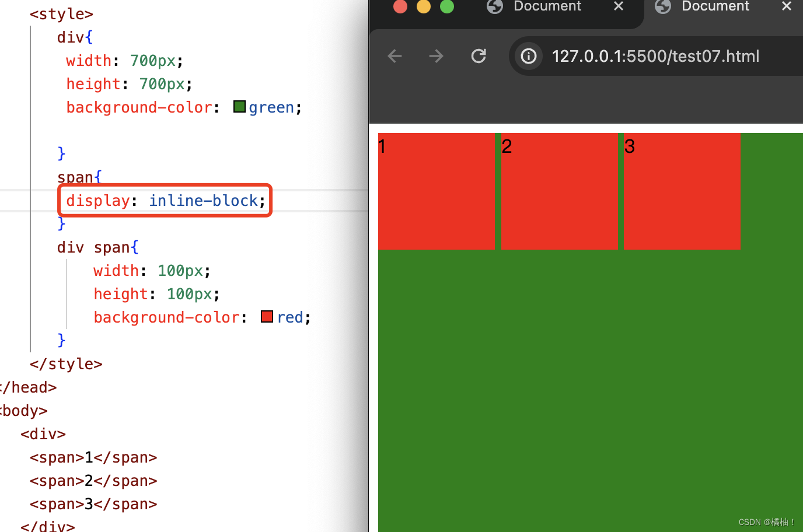The image size is (803, 532).
Task: Close the first Document tab
Action: coord(619,6)
